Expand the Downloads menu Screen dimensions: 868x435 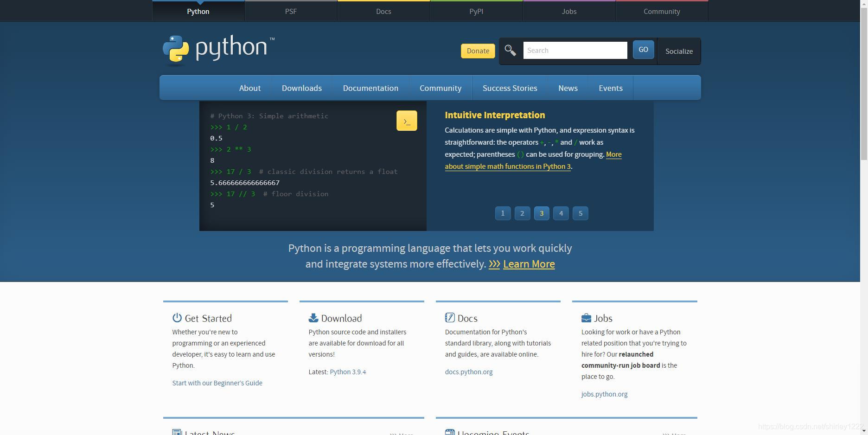tap(301, 88)
